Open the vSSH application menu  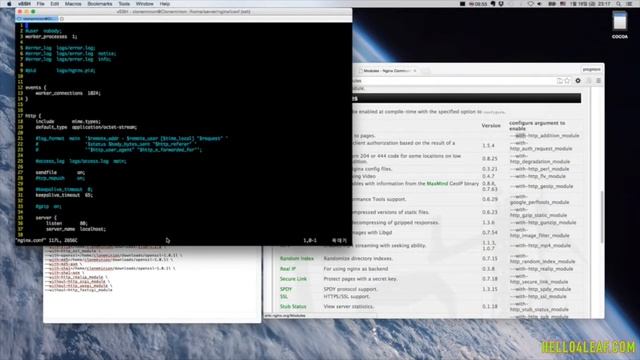tap(24, 4)
